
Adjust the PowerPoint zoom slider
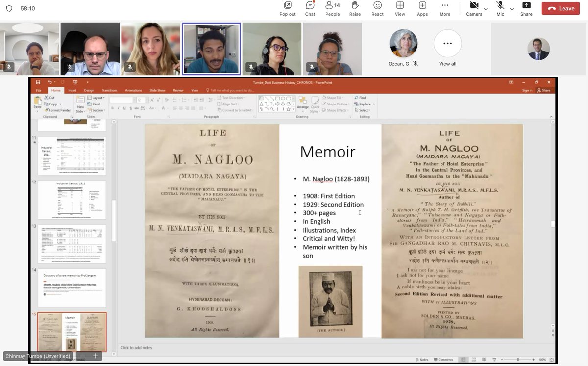click(517, 360)
